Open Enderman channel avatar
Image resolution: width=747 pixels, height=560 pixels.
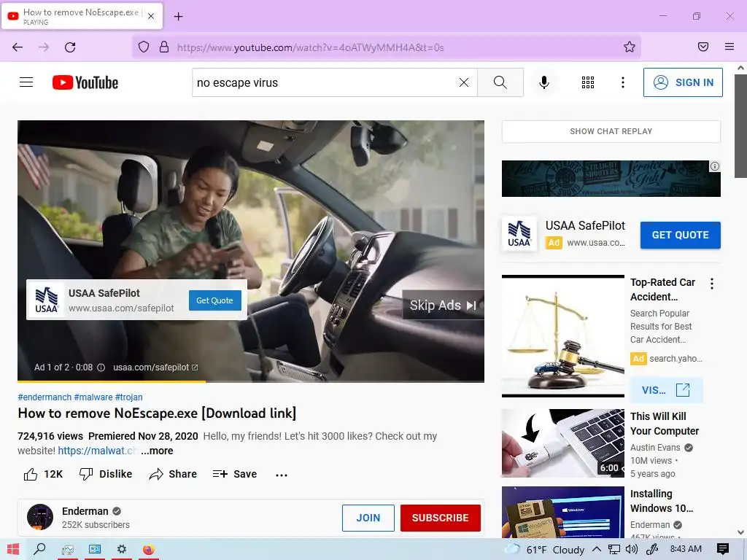point(40,517)
